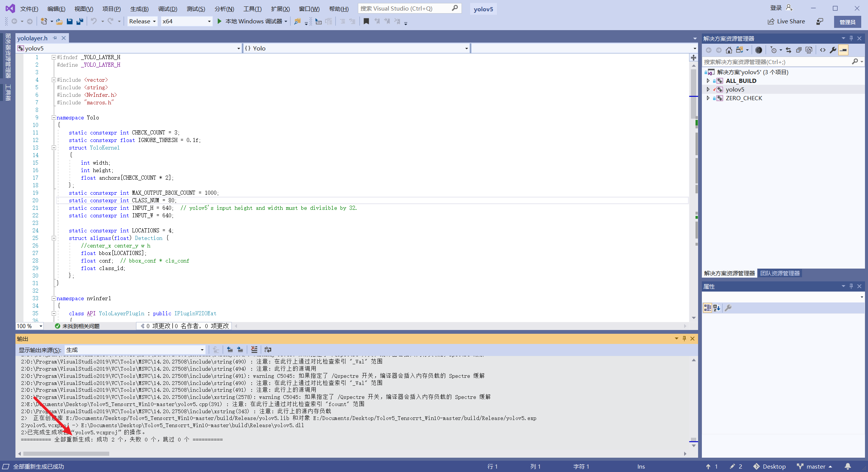Click the View Code icon in Solution Explorer
The height and width of the screenshot is (472, 868).
[x=823, y=50]
